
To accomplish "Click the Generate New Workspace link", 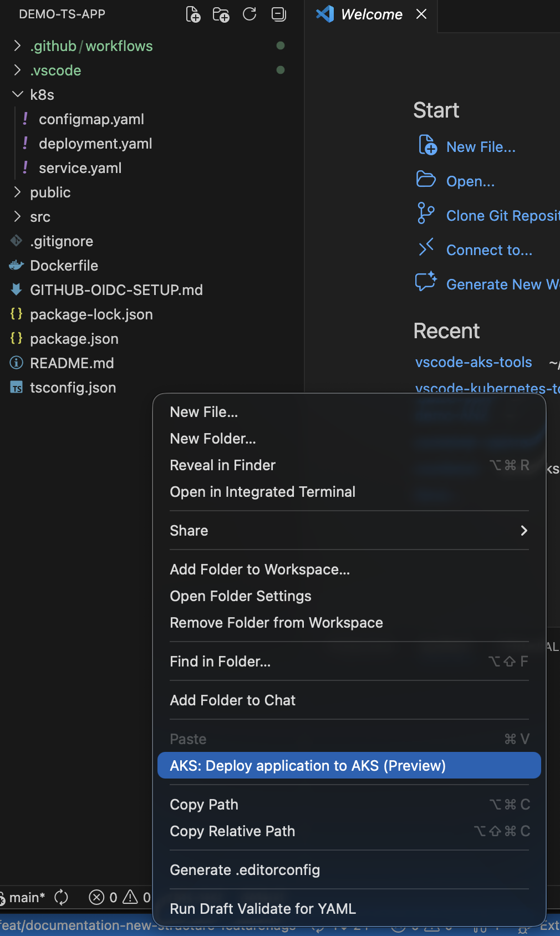I will 503,284.
